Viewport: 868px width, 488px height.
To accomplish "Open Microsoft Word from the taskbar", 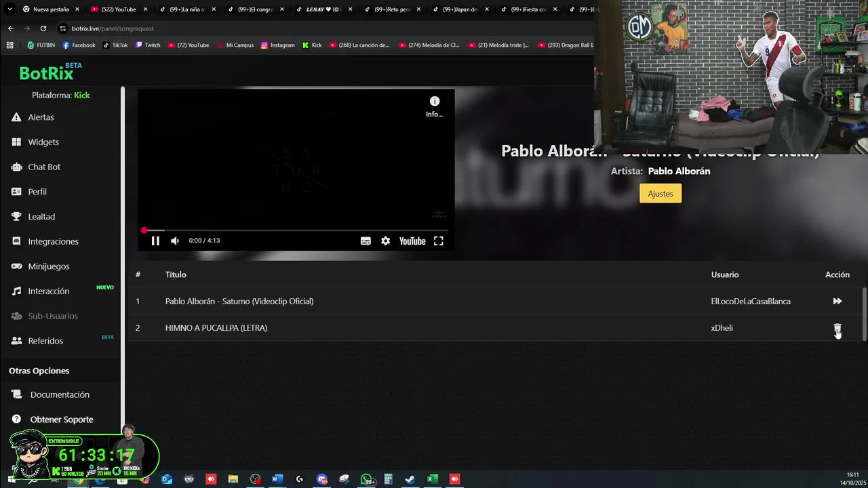I will pos(277,479).
